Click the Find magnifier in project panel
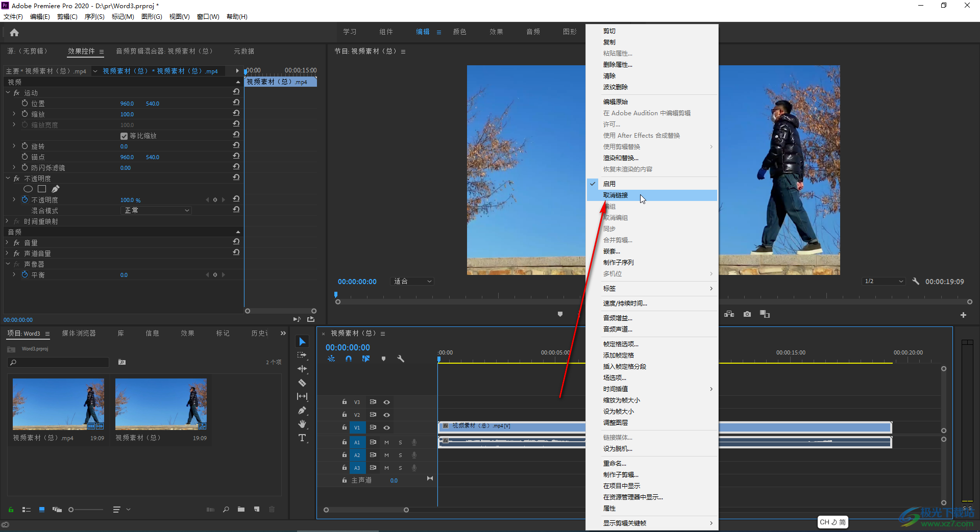 [226, 509]
